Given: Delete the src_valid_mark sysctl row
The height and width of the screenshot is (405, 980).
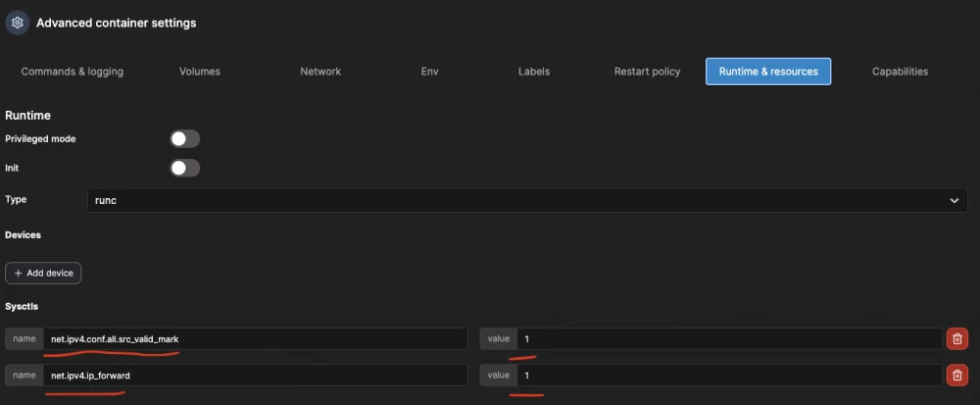Looking at the screenshot, I should [957, 339].
